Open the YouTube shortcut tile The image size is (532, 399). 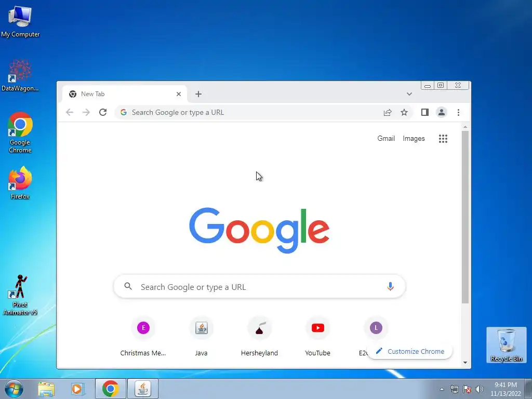tap(317, 337)
